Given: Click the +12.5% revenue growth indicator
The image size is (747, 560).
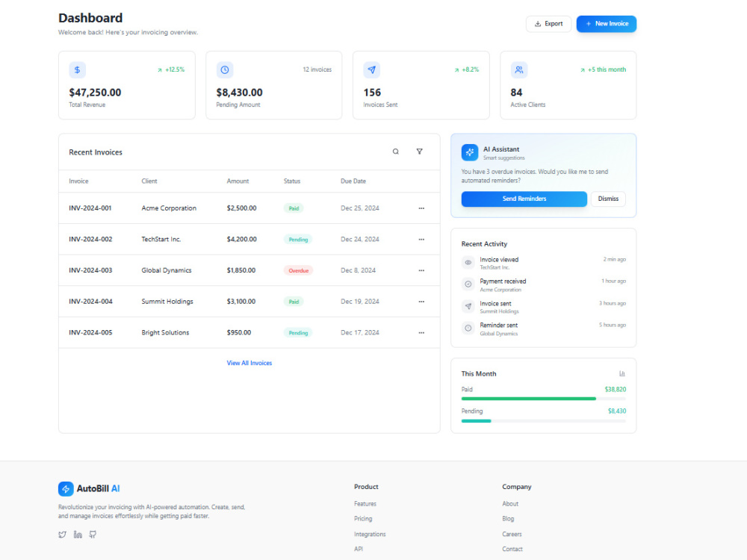Looking at the screenshot, I should tap(171, 69).
